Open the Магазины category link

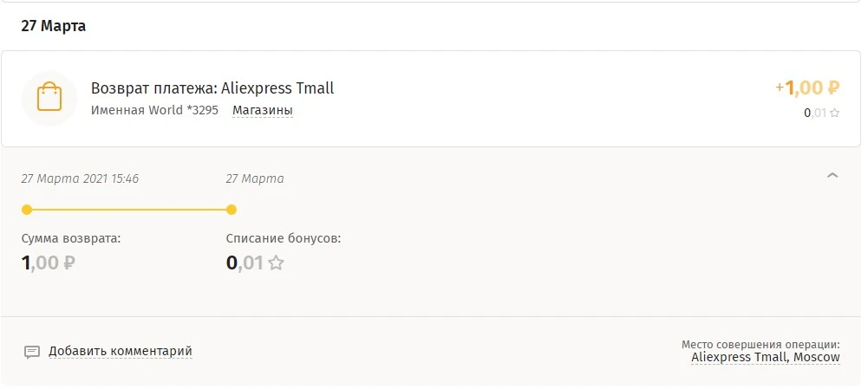[263, 110]
